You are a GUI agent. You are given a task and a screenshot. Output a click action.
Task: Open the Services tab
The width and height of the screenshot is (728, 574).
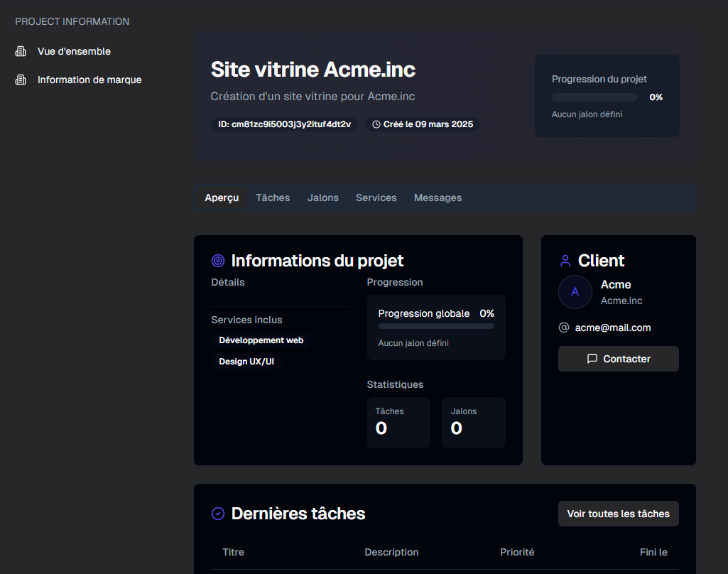click(x=376, y=197)
